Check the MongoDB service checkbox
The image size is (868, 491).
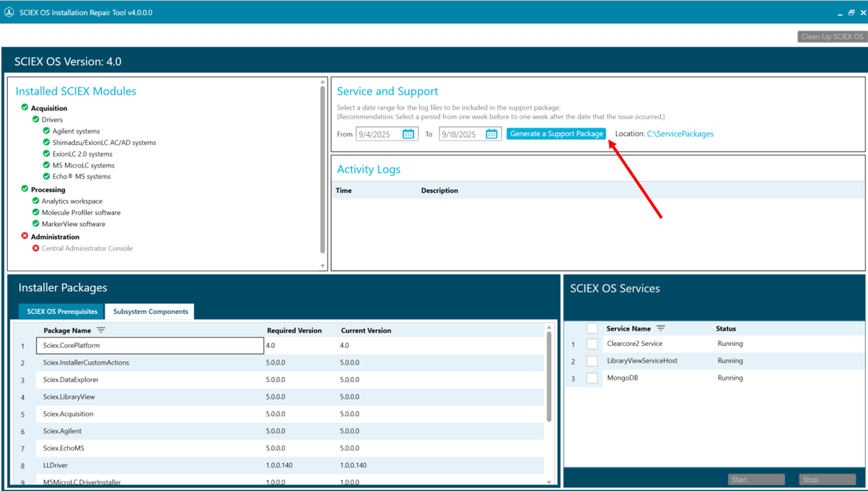tap(592, 378)
